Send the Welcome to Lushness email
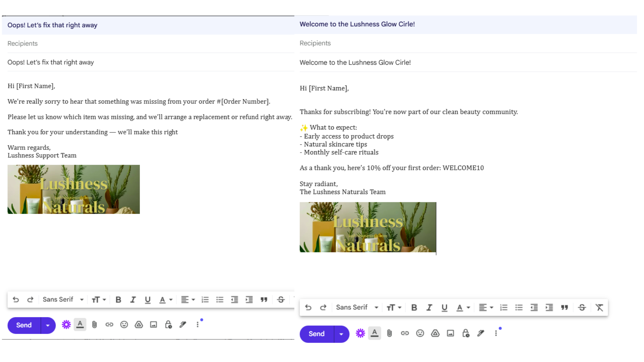This screenshot has width=644, height=362. (316, 334)
